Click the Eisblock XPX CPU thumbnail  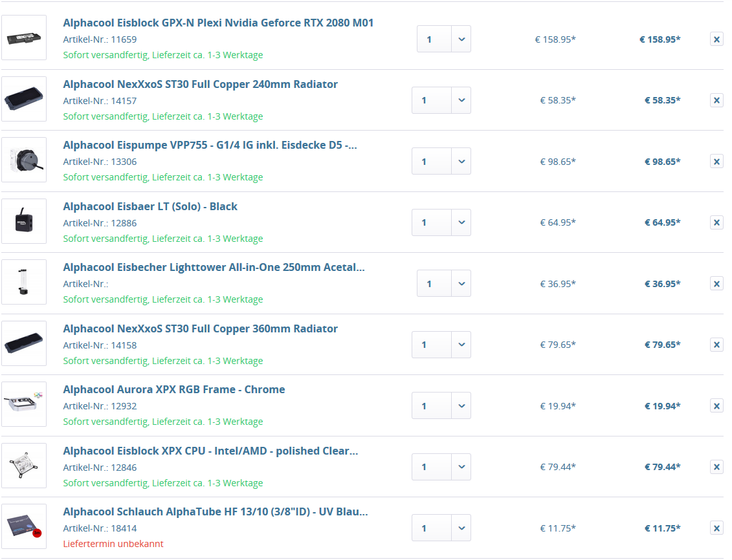[x=24, y=466]
